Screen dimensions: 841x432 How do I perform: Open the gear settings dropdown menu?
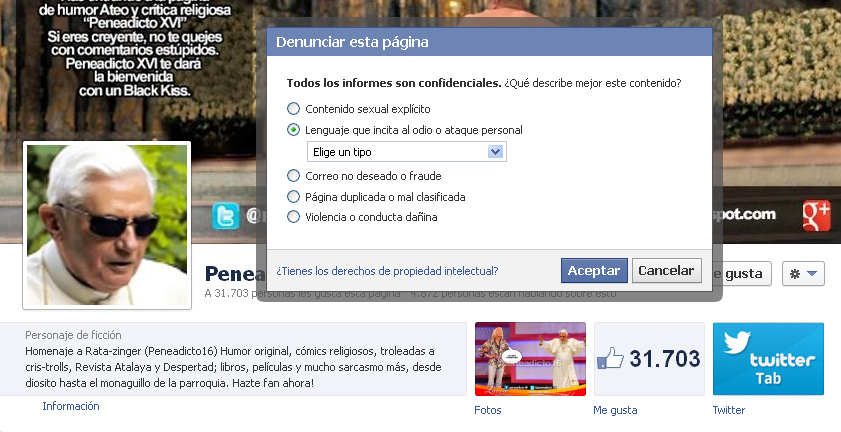(x=803, y=274)
